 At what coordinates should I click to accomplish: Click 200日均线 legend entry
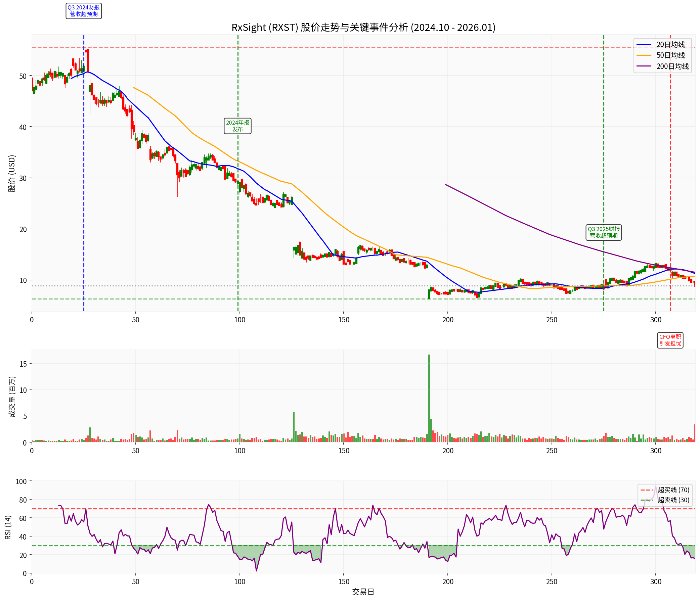(x=672, y=66)
